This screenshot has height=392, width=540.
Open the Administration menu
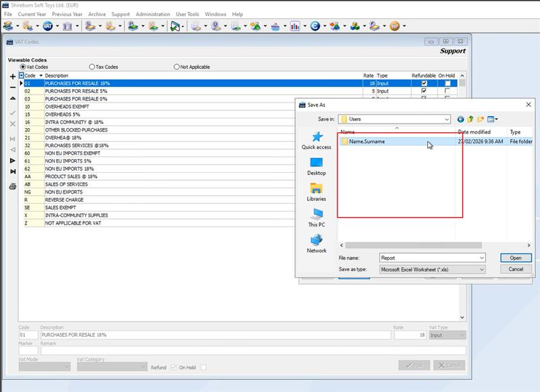(x=153, y=14)
